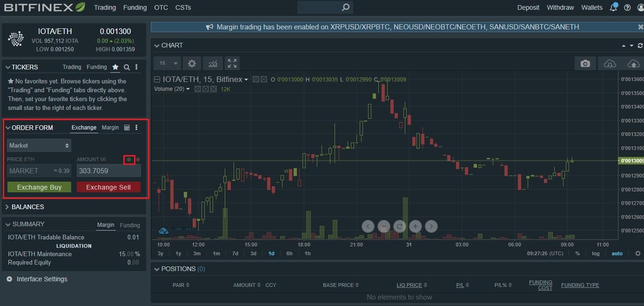This screenshot has width=644, height=306.
Task: Close the margin trading announcement banner
Action: click(x=640, y=27)
